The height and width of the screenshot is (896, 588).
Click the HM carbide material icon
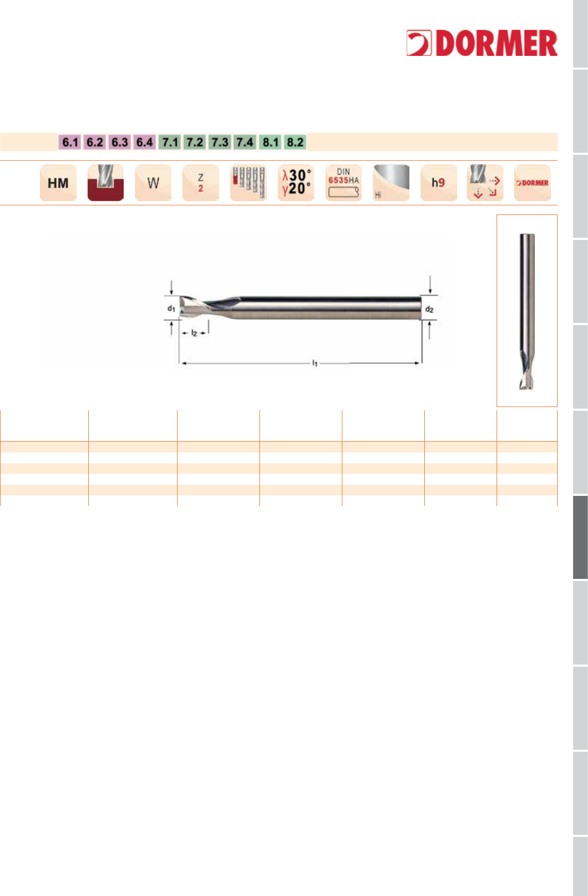click(x=58, y=183)
